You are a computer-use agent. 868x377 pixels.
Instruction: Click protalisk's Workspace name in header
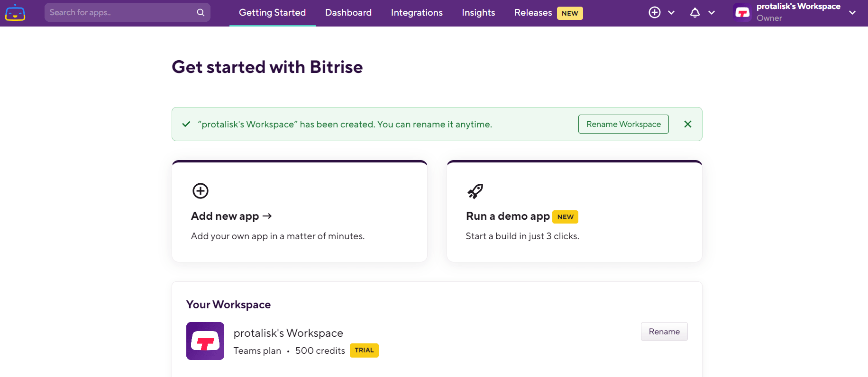(x=798, y=7)
